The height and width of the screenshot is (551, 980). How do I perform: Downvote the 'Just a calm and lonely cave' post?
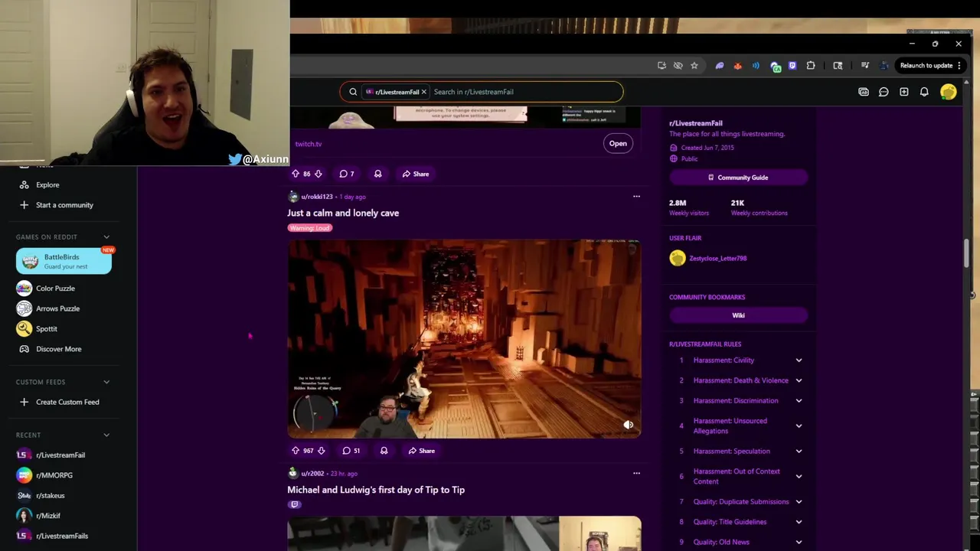[322, 451]
